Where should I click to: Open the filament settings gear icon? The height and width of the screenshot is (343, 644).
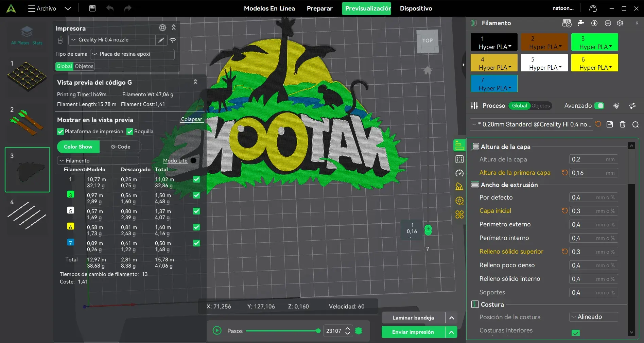click(620, 23)
